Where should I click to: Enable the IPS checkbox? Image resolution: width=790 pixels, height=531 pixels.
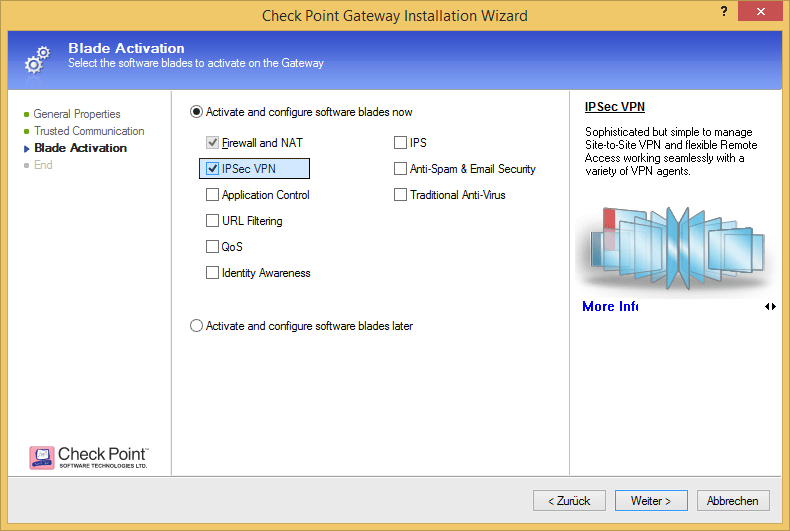pyautogui.click(x=401, y=143)
